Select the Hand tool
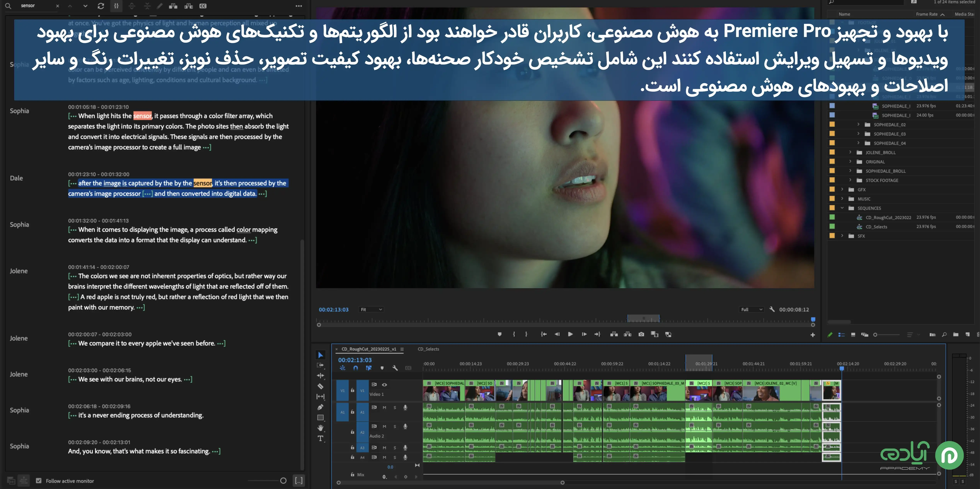The height and width of the screenshot is (489, 980). 320,428
